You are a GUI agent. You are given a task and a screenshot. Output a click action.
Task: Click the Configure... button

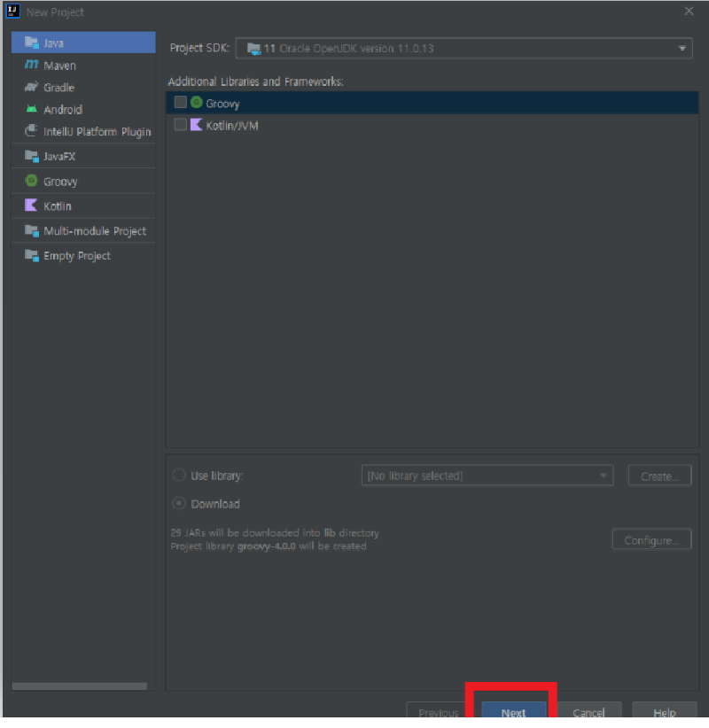(652, 539)
